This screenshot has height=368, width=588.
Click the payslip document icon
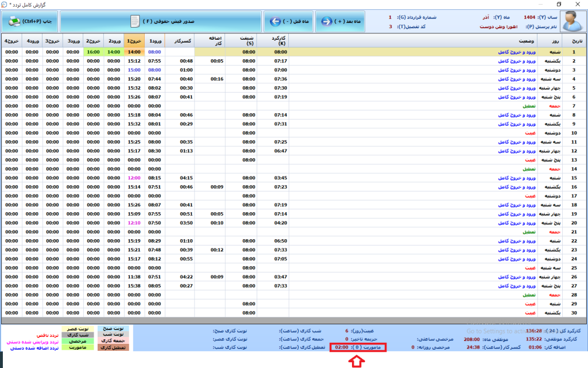tap(134, 21)
